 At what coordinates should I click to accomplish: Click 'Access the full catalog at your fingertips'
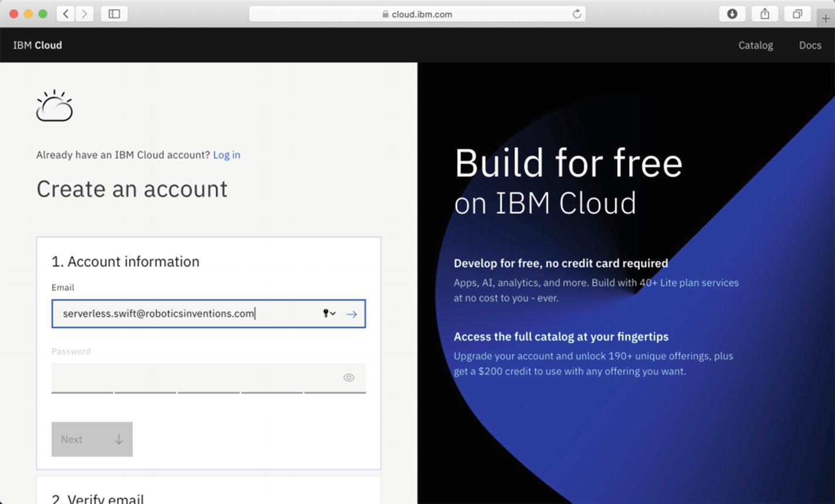tap(561, 336)
